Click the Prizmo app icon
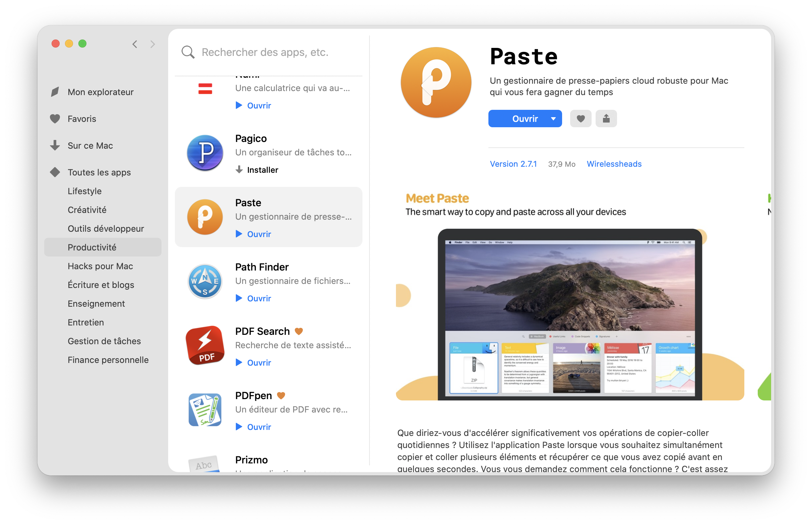The width and height of the screenshot is (812, 525). (204, 464)
